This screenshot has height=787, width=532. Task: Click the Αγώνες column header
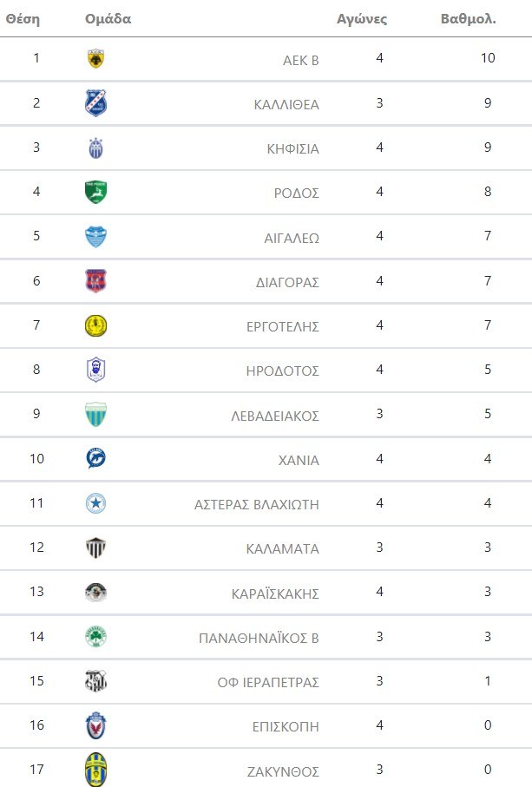[362, 18]
